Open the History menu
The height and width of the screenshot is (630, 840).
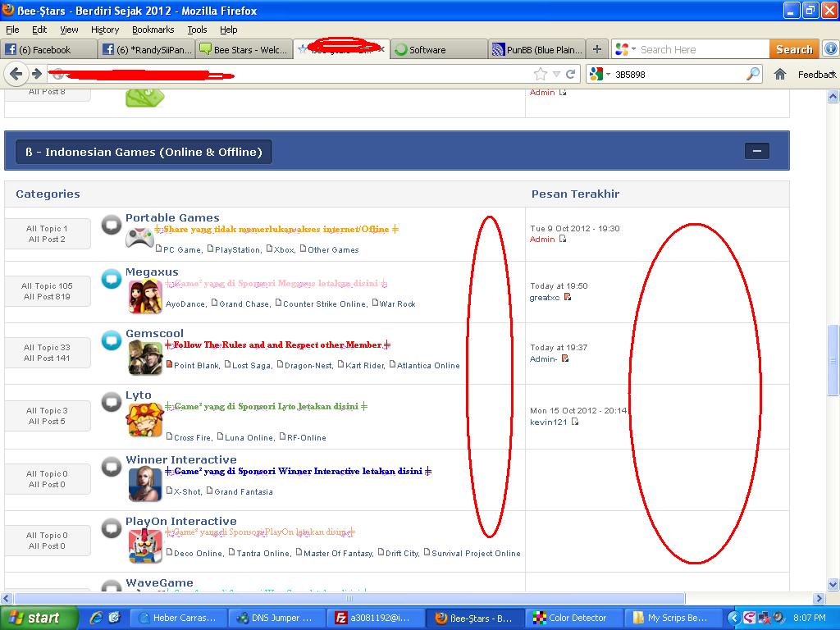click(105, 30)
